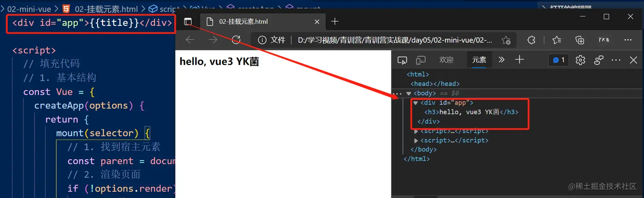Go forward with the browser forward arrow
Image resolution: width=644 pixels, height=198 pixels.
tap(213, 40)
